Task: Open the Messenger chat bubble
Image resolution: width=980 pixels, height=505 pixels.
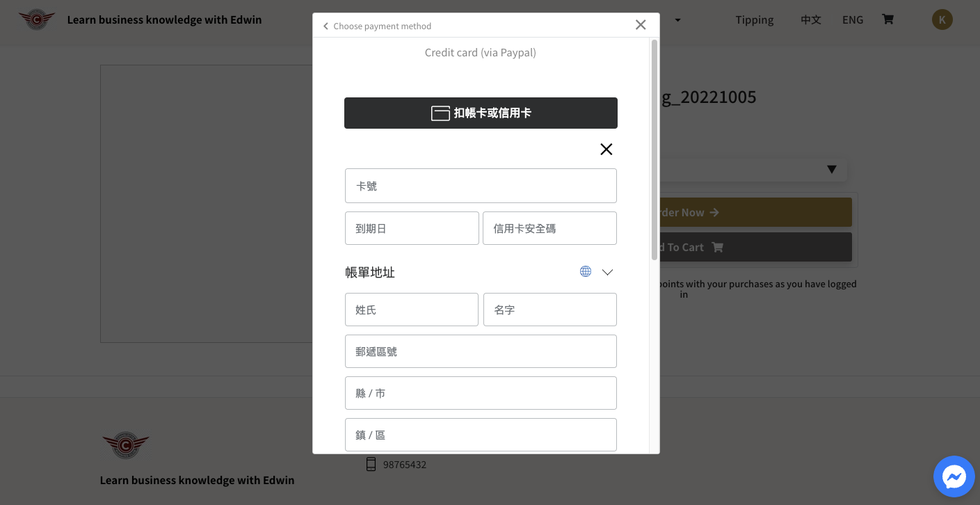Action: 954,476
